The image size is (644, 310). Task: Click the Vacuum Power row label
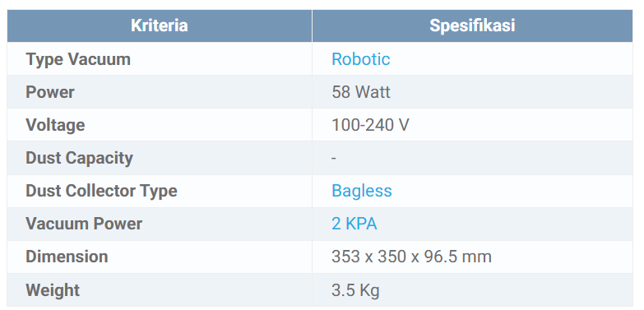coord(84,224)
